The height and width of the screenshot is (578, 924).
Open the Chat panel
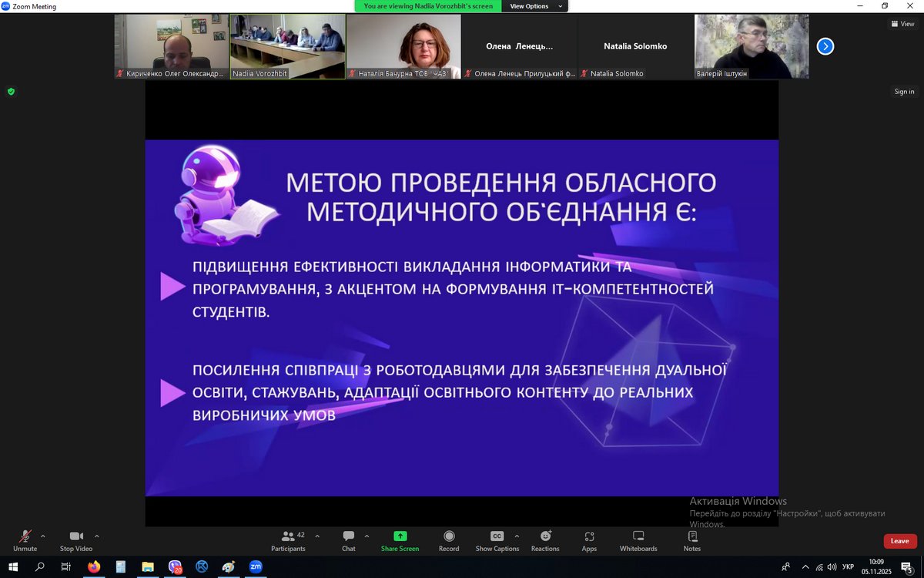(349, 540)
